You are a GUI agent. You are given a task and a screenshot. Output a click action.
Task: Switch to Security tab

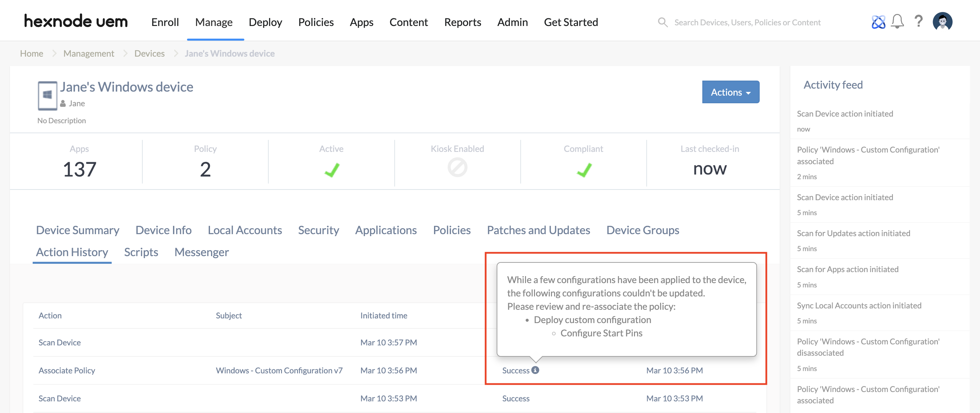coord(318,230)
